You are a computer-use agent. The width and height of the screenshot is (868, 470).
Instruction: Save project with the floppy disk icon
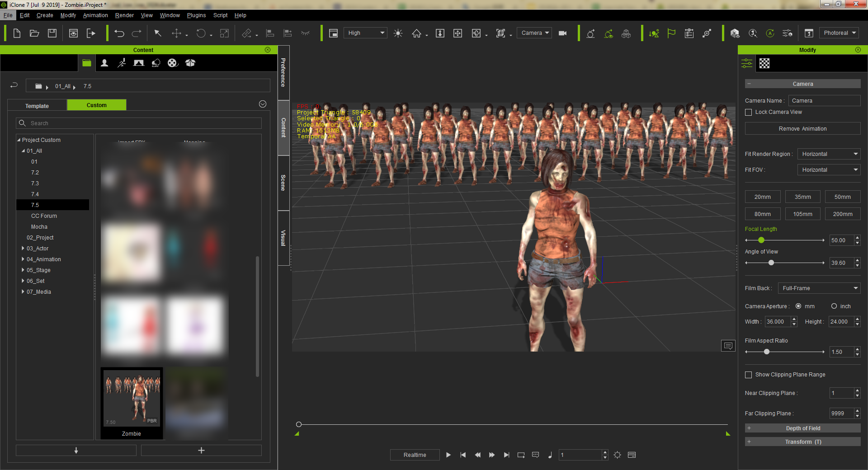(x=52, y=33)
